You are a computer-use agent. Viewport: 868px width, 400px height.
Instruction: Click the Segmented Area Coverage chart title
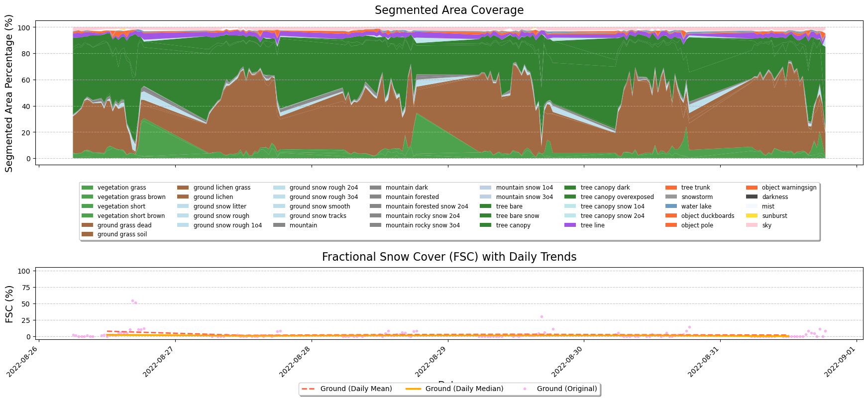tap(449, 10)
